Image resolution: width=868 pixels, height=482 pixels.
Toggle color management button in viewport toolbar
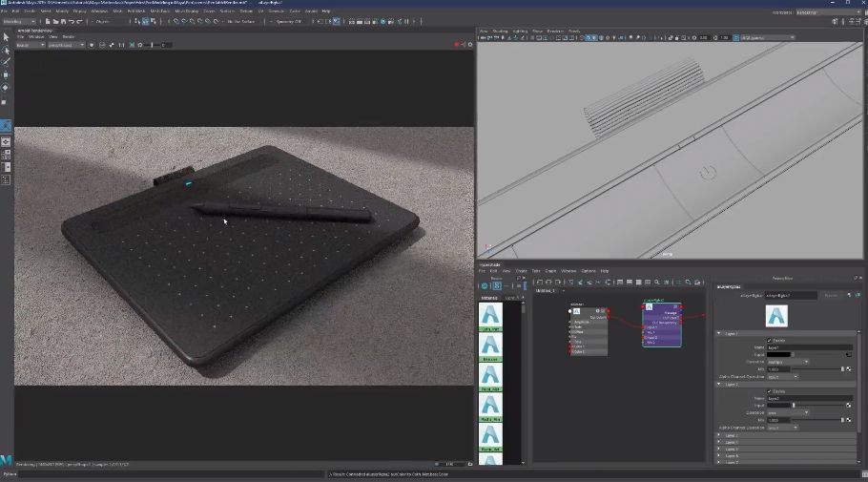click(735, 38)
